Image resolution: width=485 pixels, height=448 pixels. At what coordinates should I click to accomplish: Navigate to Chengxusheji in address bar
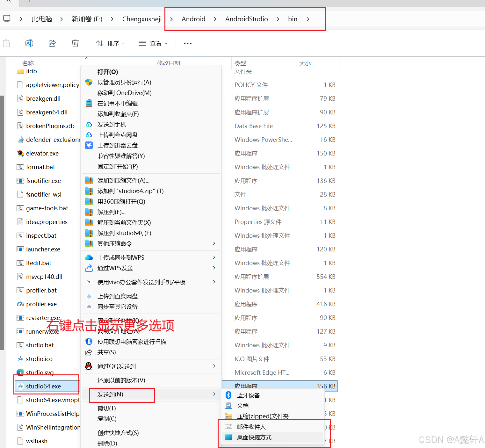point(142,19)
